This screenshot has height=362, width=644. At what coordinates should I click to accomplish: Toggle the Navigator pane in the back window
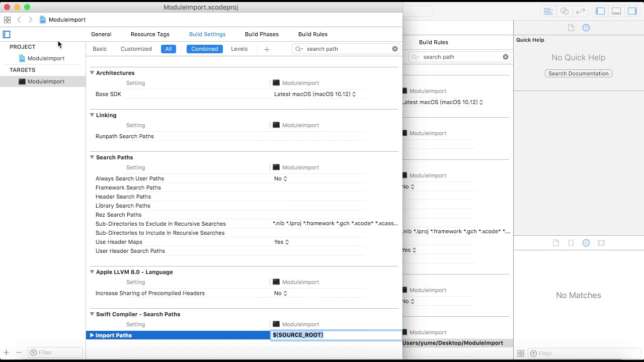click(600, 11)
